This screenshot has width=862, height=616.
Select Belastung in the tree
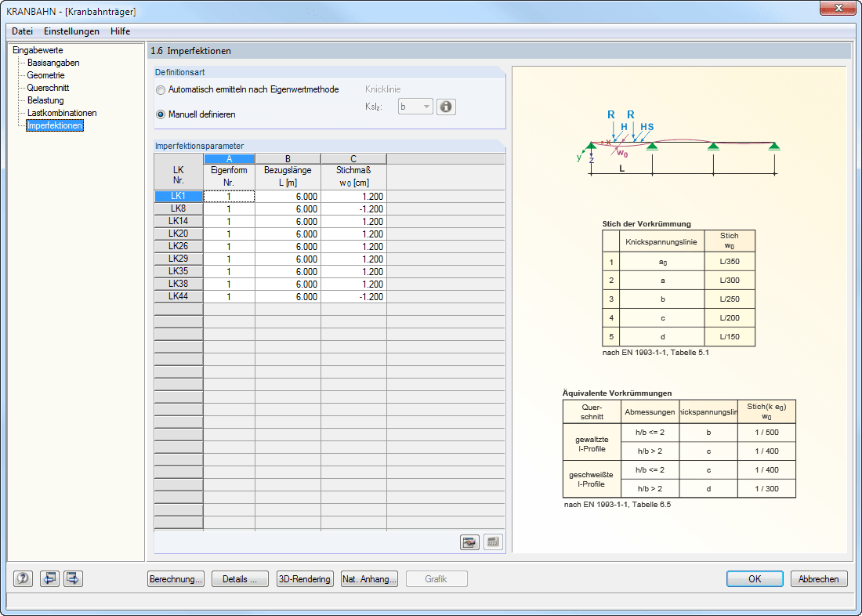point(45,100)
